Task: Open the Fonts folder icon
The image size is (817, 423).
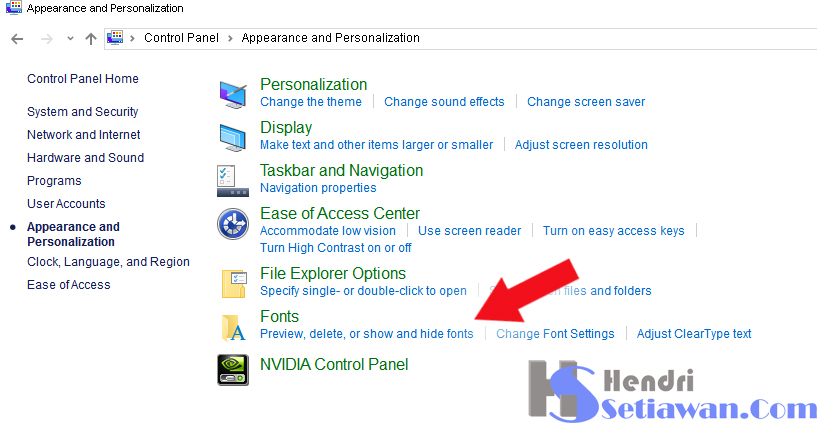Action: (232, 326)
